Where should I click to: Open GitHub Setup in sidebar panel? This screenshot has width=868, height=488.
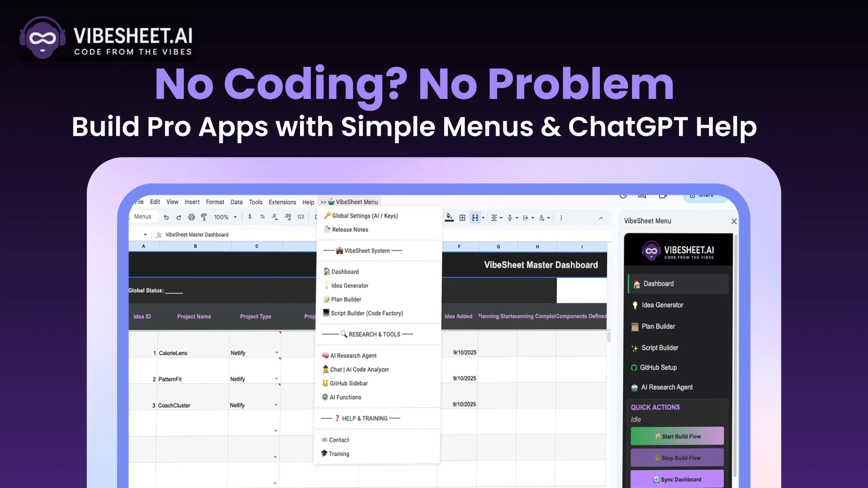(x=658, y=367)
